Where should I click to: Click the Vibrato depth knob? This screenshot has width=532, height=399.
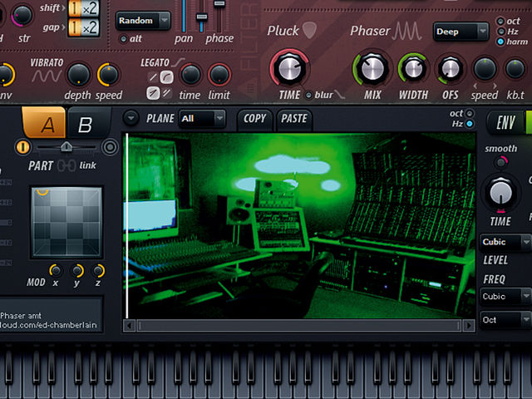click(78, 74)
